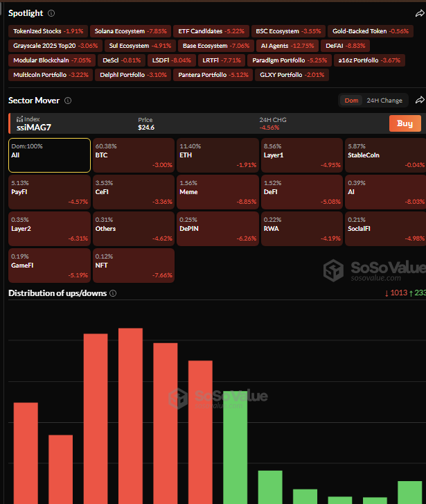426x504 pixels.
Task: Open Sui Ecosystem spotlight tag
Action: (x=140, y=46)
